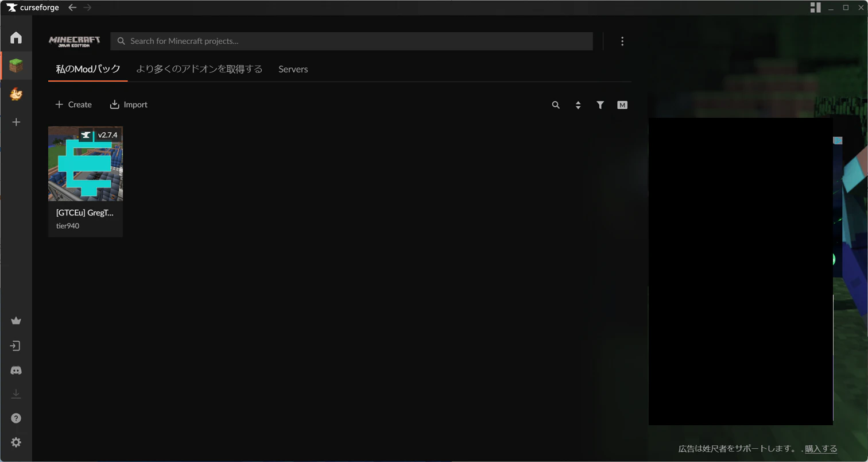Viewport: 868px width, 462px height.
Task: Switch to 私のModパック tab
Action: [88, 69]
